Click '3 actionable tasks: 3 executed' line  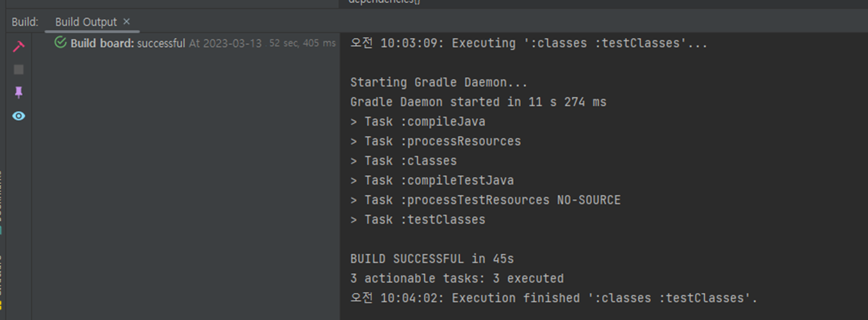(x=457, y=278)
